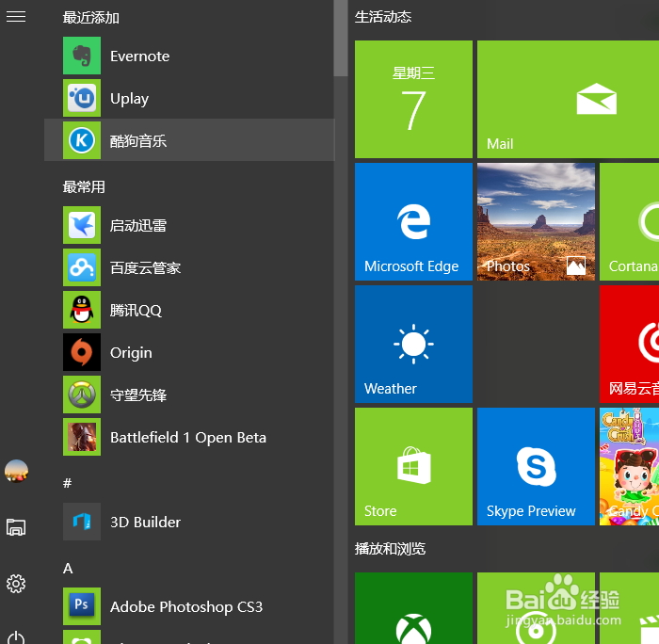Launch 守望先锋 Overwatch icon
The height and width of the screenshot is (644, 659).
coord(82,394)
